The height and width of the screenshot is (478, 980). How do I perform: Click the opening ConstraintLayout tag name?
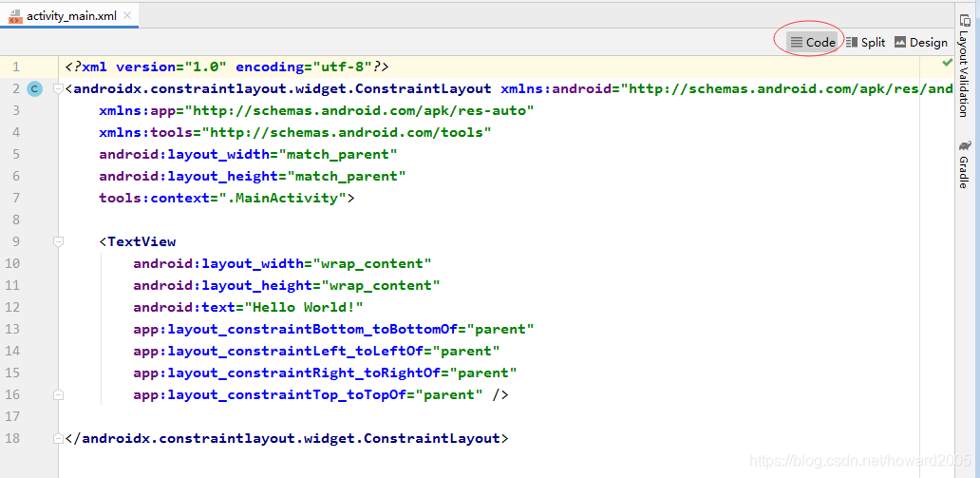pyautogui.click(x=282, y=88)
